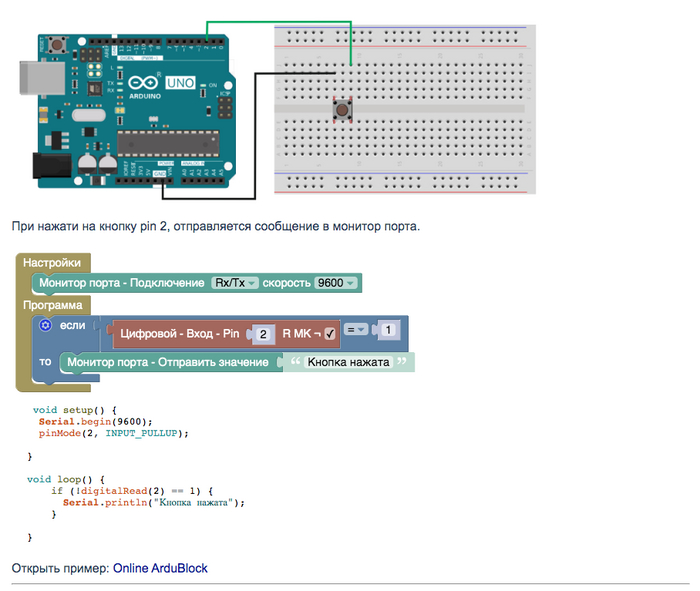Click the 'Кнопка нажата' text field
This screenshot has height=591, width=700.
(x=348, y=362)
